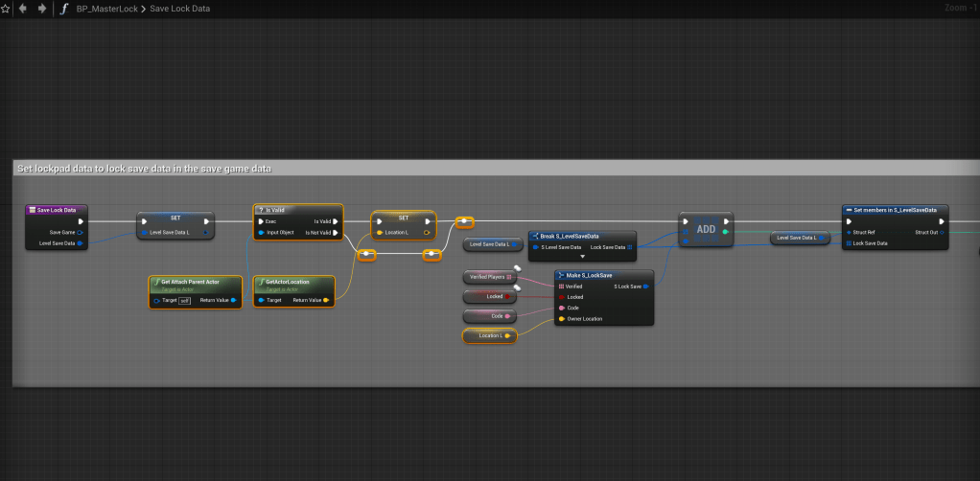Viewport: 980px width, 481px height.
Task: Click the comment box title bar
Action: pyautogui.click(x=384, y=168)
